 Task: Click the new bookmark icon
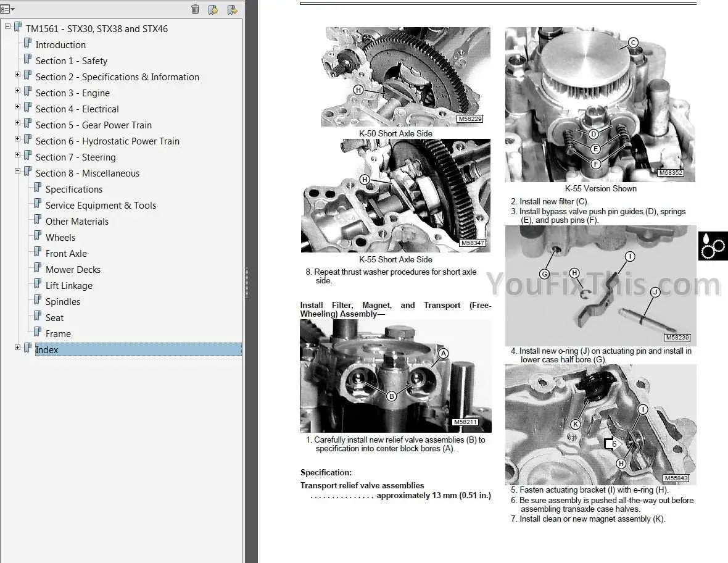(213, 9)
